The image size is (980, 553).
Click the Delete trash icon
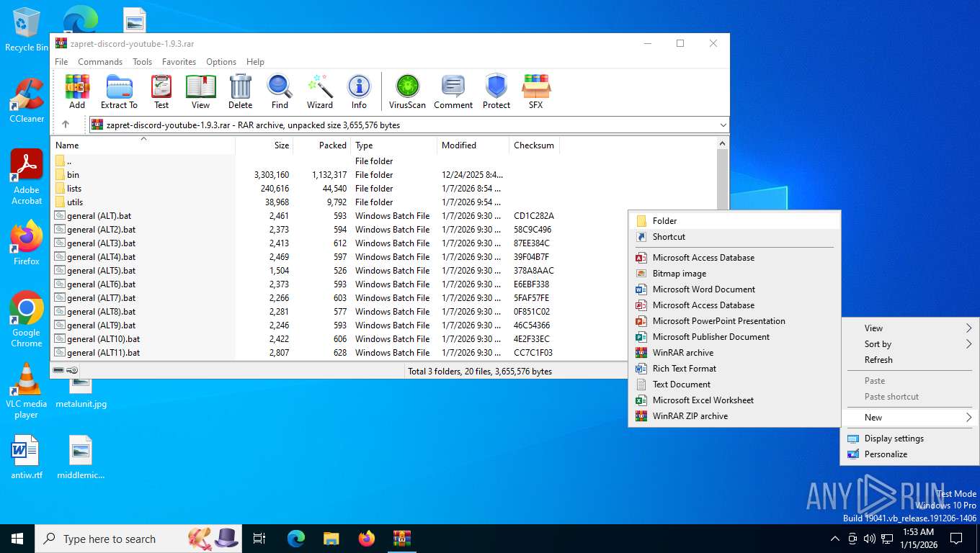(x=240, y=91)
